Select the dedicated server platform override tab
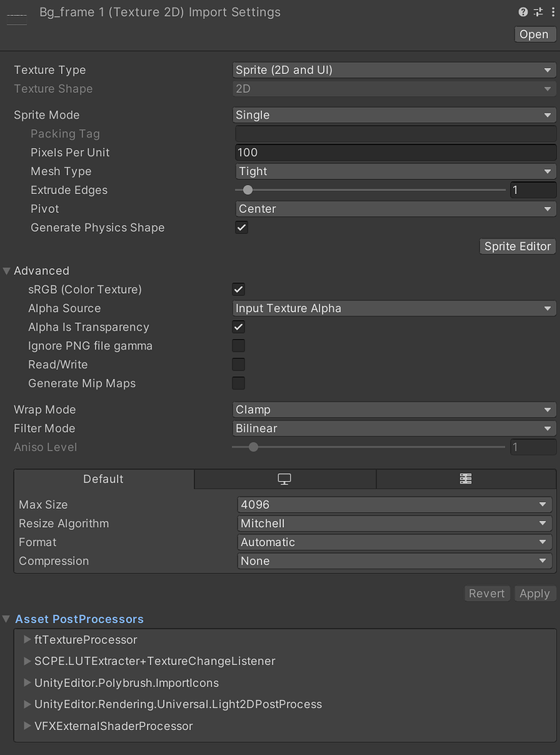 465,479
